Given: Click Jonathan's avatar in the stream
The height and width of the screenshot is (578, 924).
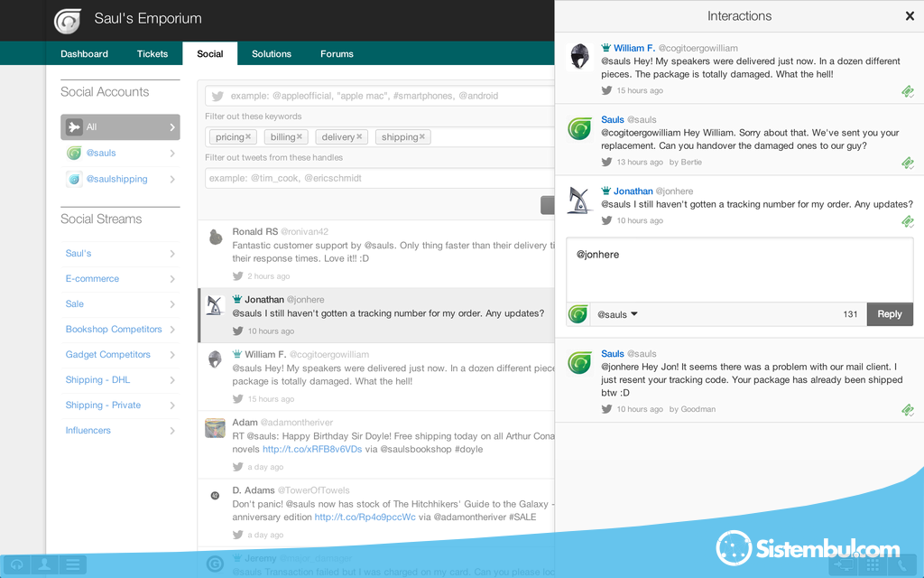Looking at the screenshot, I should [x=215, y=305].
